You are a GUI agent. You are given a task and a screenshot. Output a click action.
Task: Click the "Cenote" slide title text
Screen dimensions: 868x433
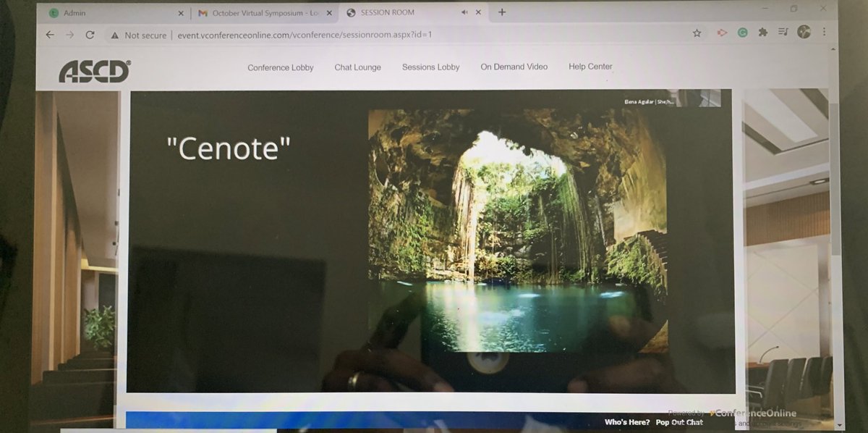[229, 148]
